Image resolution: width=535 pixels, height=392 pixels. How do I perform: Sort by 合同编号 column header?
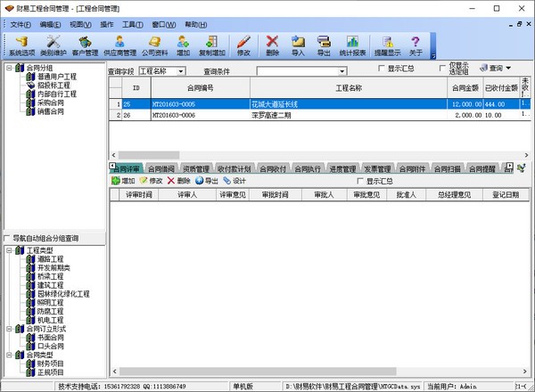pyautogui.click(x=201, y=88)
